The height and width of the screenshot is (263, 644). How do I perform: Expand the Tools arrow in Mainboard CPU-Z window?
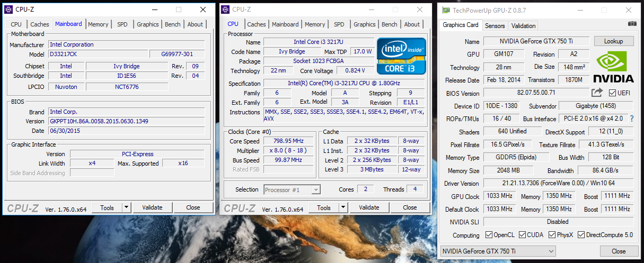[x=127, y=207]
